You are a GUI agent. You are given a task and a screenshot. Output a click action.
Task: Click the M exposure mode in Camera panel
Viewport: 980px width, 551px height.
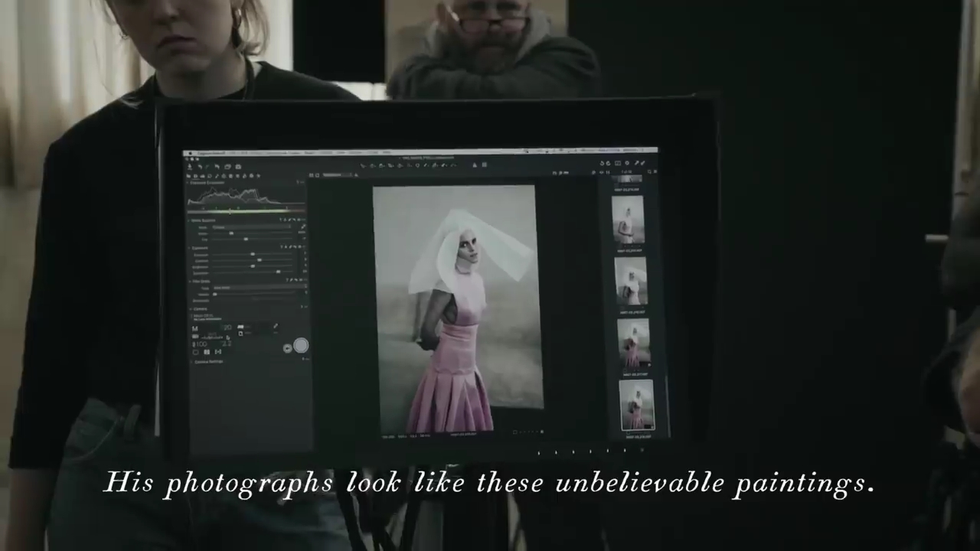coord(194,329)
